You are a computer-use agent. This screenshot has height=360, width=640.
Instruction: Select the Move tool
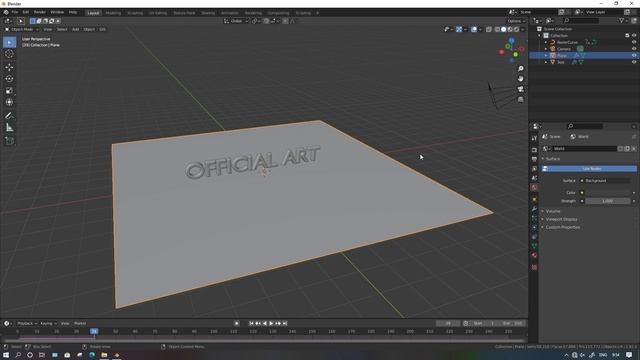tap(9, 67)
